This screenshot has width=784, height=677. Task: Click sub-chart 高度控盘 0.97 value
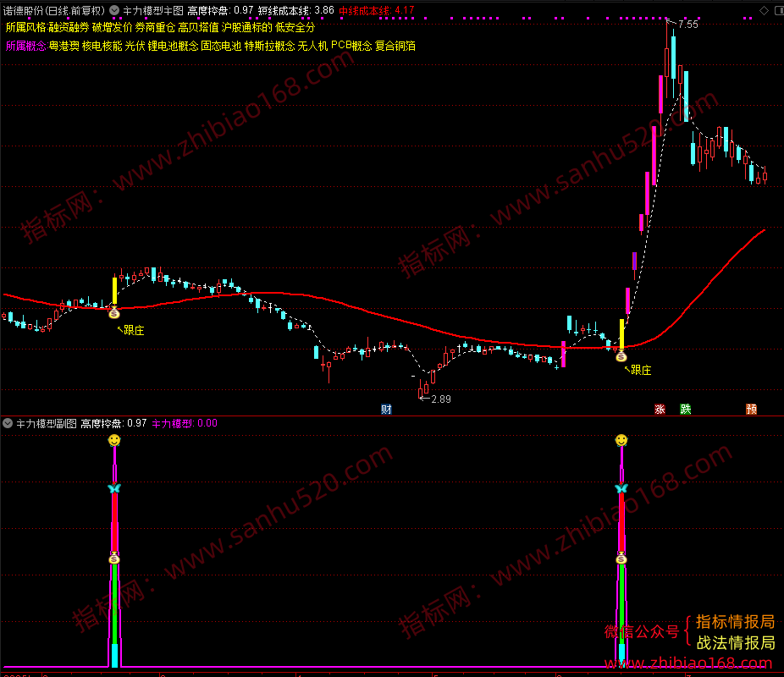pos(113,424)
